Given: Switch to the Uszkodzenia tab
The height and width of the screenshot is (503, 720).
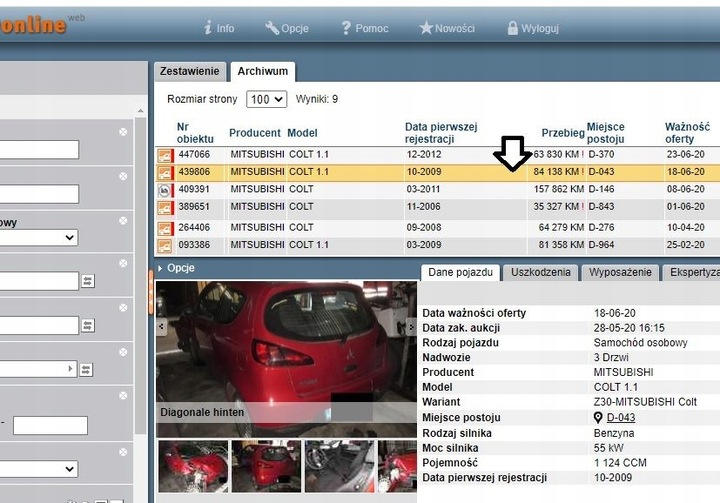Looking at the screenshot, I should coord(540,272).
